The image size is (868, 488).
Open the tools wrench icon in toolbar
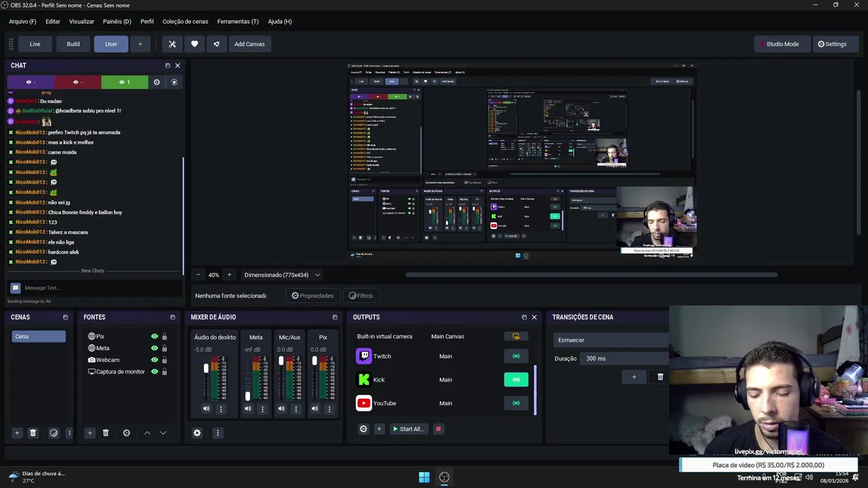click(172, 44)
